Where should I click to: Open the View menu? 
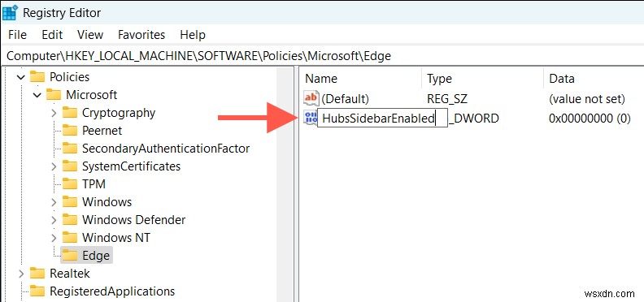click(90, 35)
